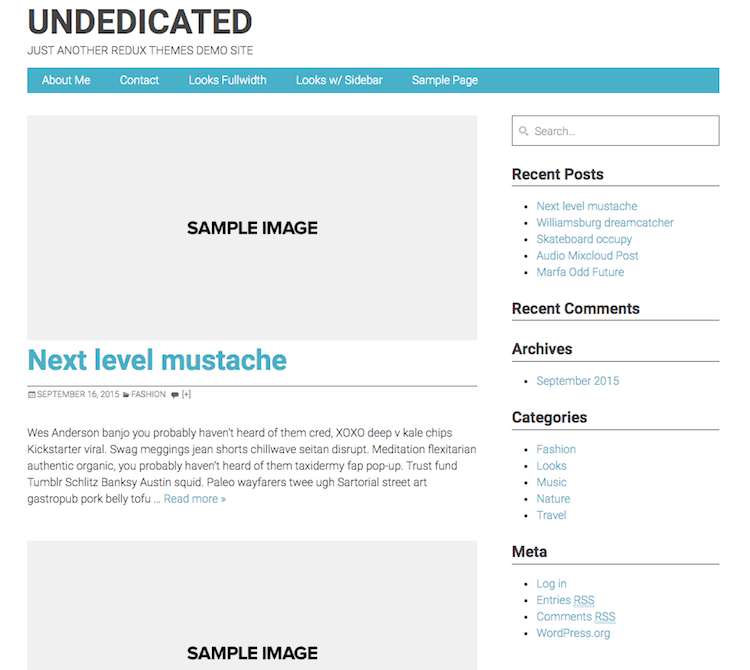Open the Skateboard occupy recent post

(x=584, y=239)
